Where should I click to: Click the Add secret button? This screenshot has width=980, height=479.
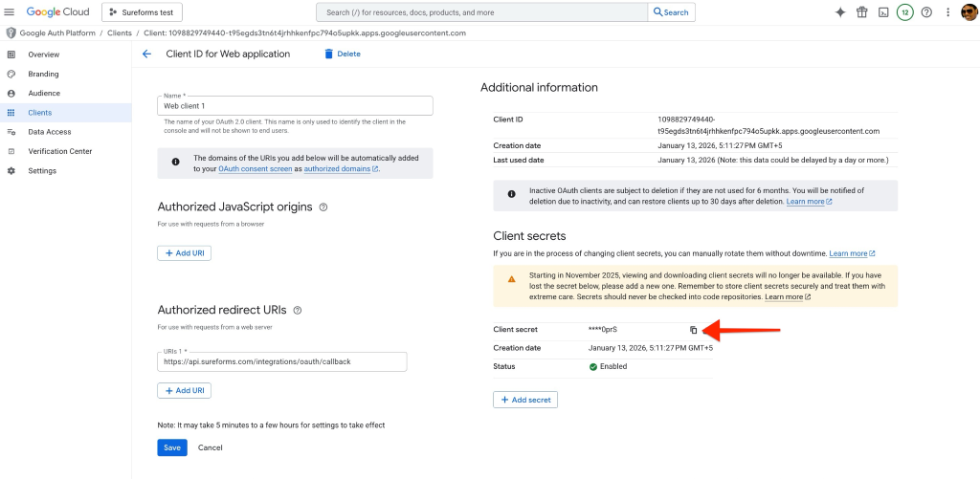(525, 400)
